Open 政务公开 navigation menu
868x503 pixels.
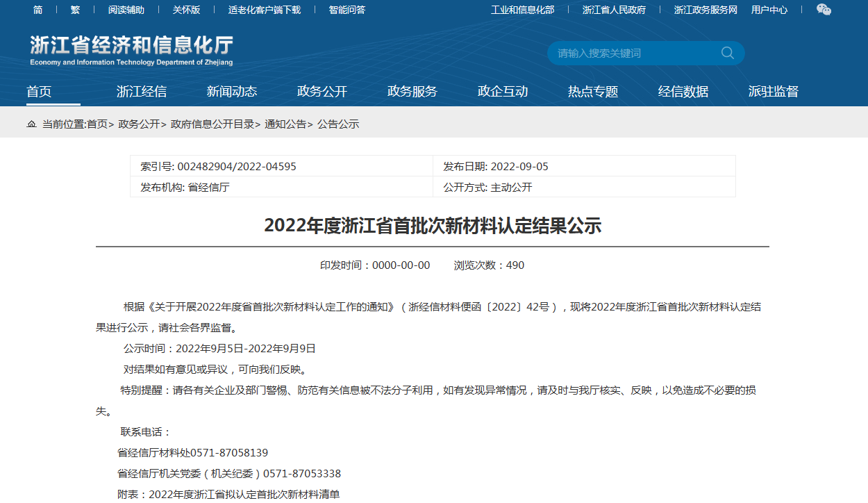tap(322, 92)
